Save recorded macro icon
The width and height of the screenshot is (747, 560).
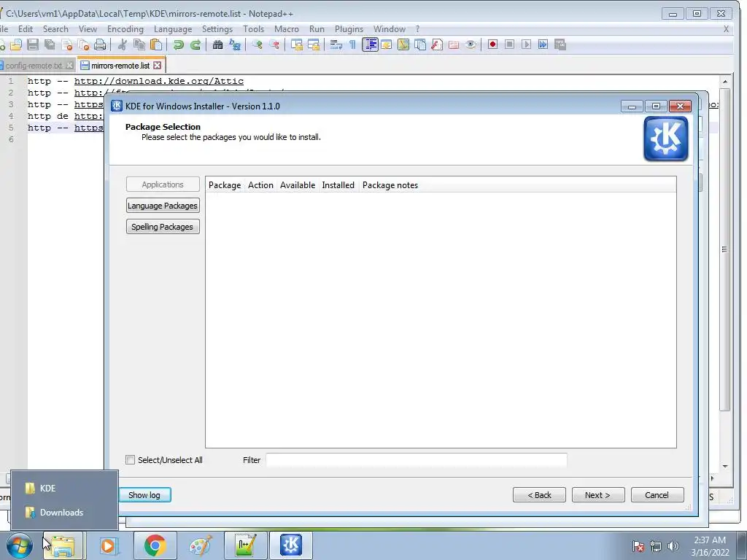[560, 44]
